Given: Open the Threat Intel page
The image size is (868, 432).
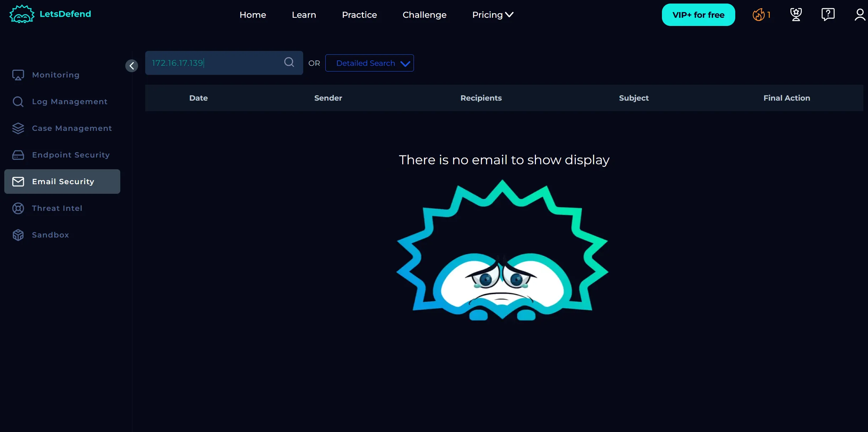Looking at the screenshot, I should pos(57,208).
